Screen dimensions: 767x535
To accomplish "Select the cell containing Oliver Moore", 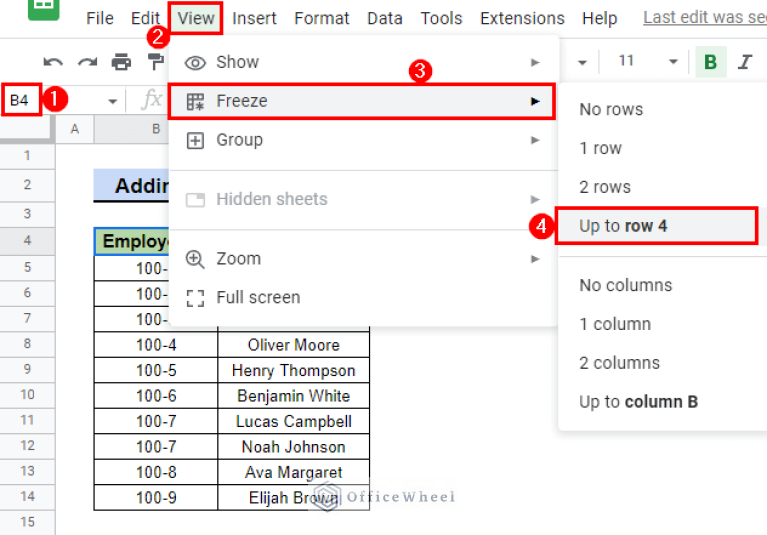I will tap(294, 345).
